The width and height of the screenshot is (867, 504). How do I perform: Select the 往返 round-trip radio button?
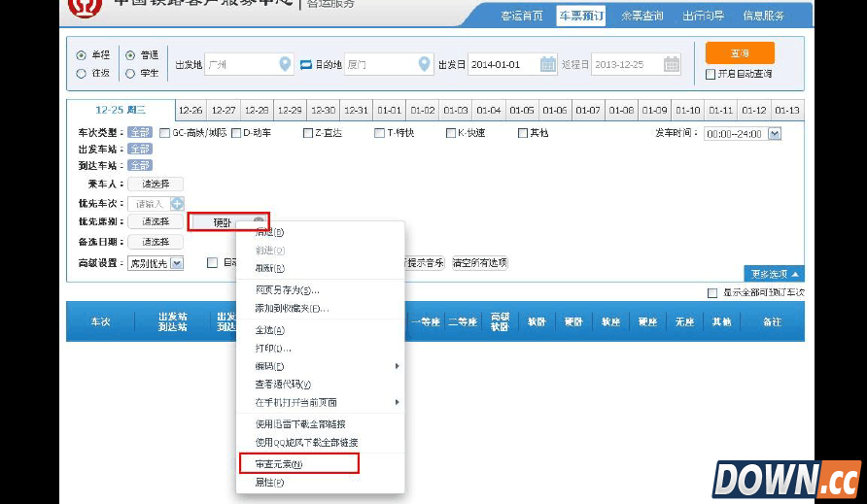point(82,74)
